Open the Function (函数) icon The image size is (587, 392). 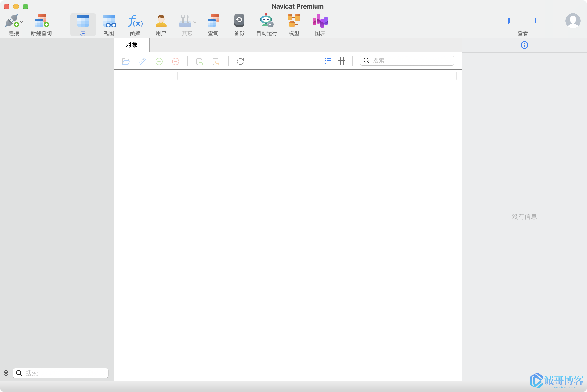coord(135,21)
